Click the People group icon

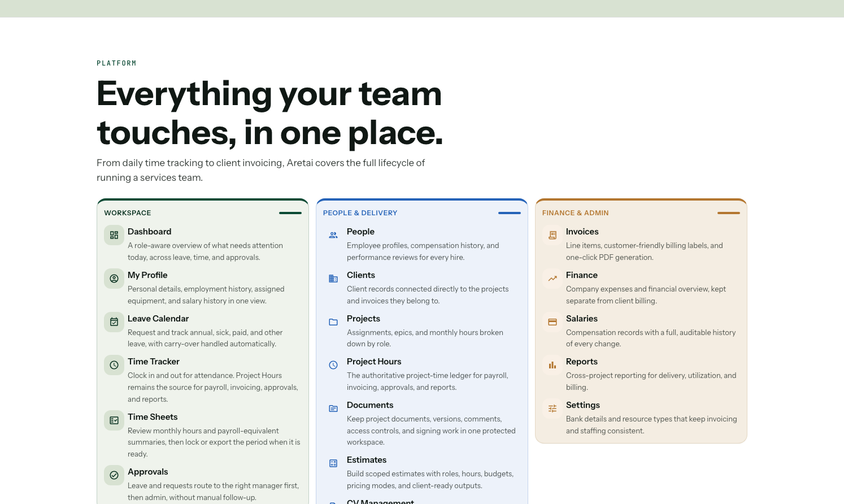tap(333, 235)
